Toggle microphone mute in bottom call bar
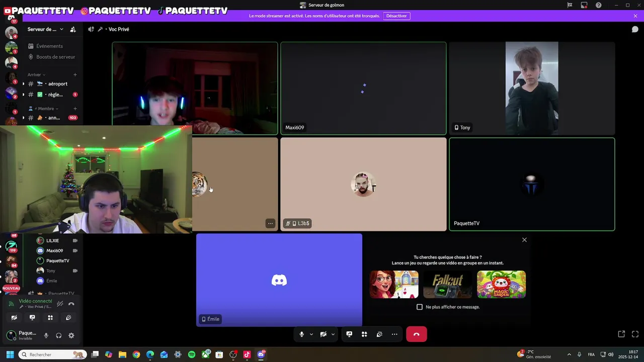The height and width of the screenshot is (362, 644). [301, 334]
